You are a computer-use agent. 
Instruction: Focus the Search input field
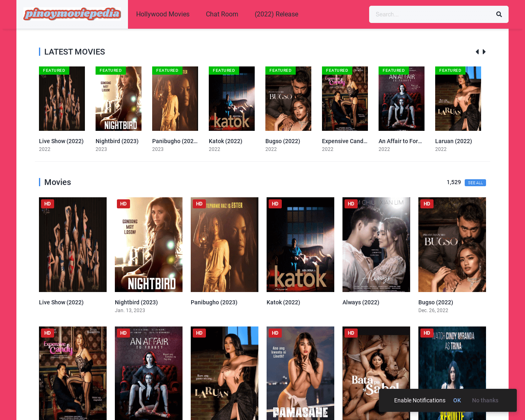point(430,14)
